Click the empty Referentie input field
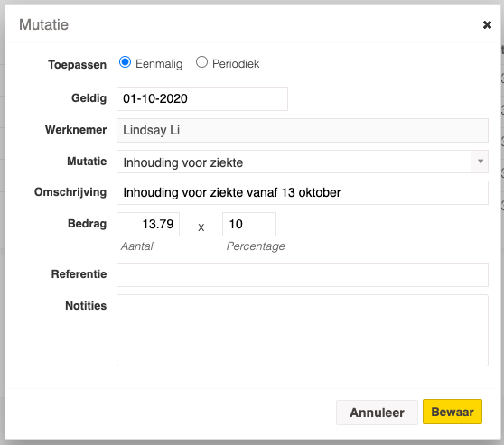The width and height of the screenshot is (504, 445). pos(303,274)
